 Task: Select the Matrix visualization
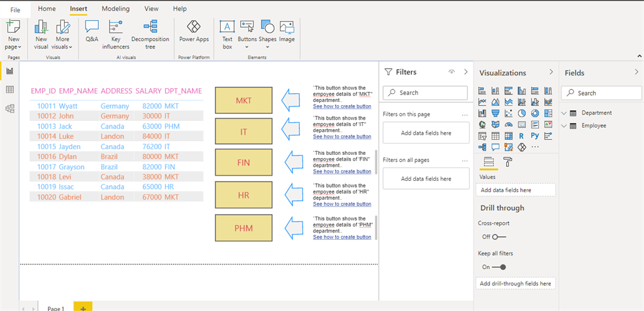[509, 135]
